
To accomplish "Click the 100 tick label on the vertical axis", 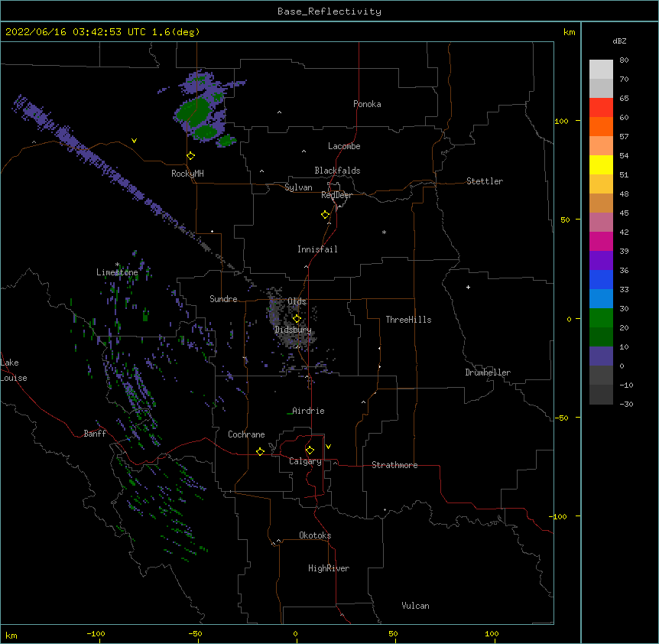I will [x=561, y=121].
